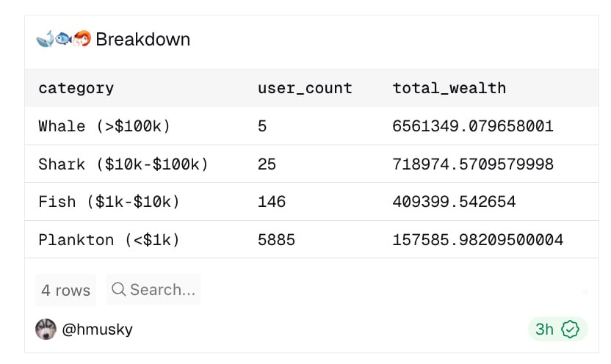Click the magnifier search icon
Image resolution: width=611 pixels, height=364 pixels.
pyautogui.click(x=118, y=290)
